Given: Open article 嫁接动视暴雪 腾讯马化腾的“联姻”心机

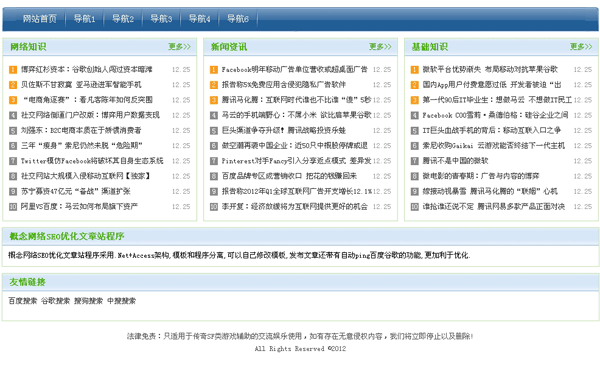Looking at the screenshot, I should click(490, 191).
